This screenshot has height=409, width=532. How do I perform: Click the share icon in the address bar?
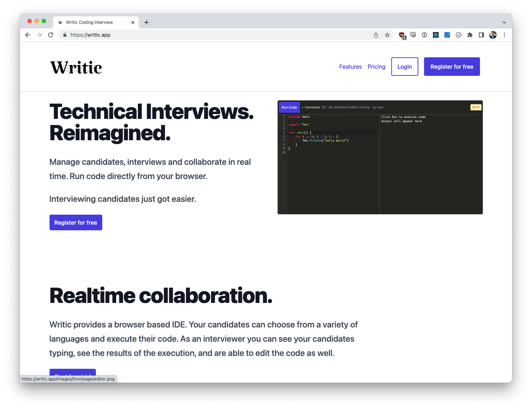click(x=376, y=35)
